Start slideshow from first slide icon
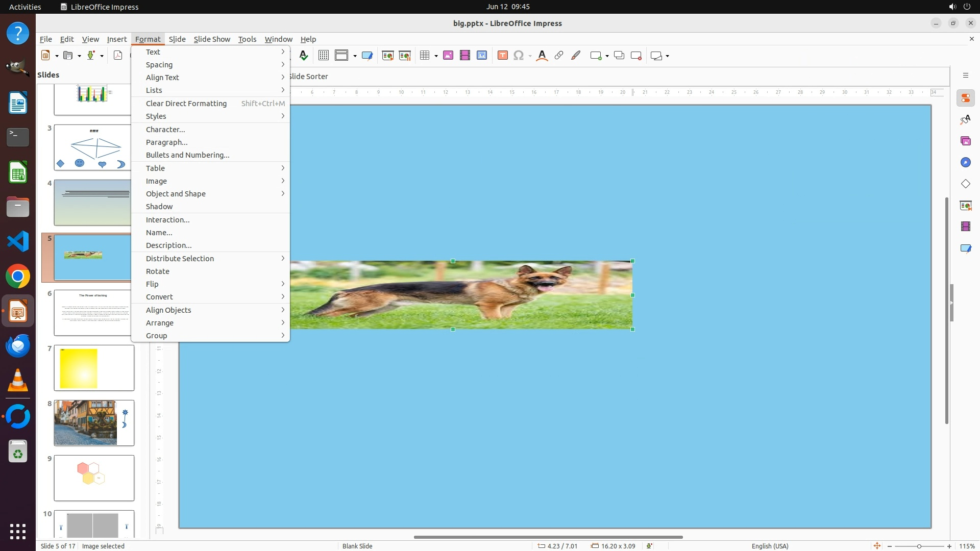Screen dimensions: 980x551 click(387, 56)
